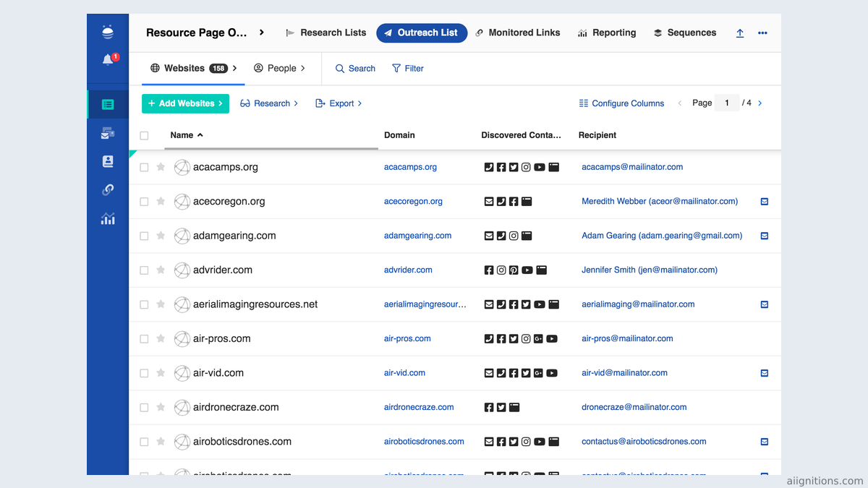Open the People tab chevron
The height and width of the screenshot is (488, 868).
click(x=303, y=69)
